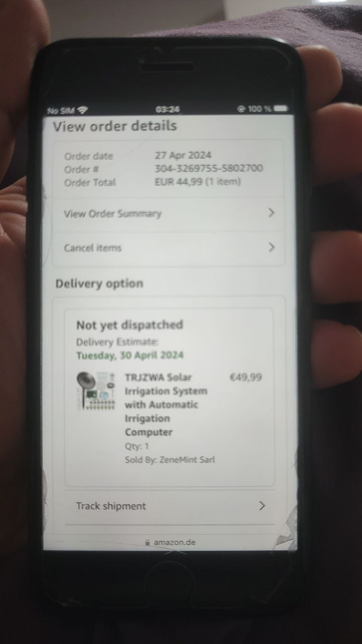
Task: Open the TRJZWA Solar Irrigation System title link
Action: click(166, 405)
